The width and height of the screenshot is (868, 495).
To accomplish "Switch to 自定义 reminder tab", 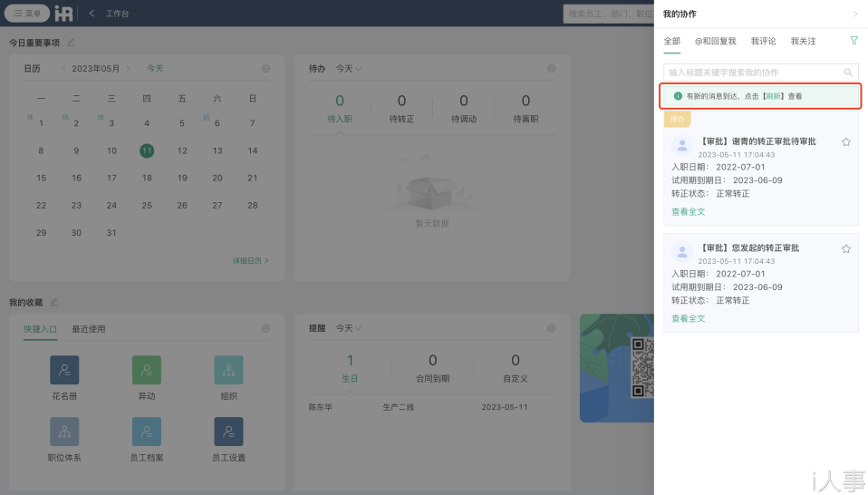I will pyautogui.click(x=516, y=368).
